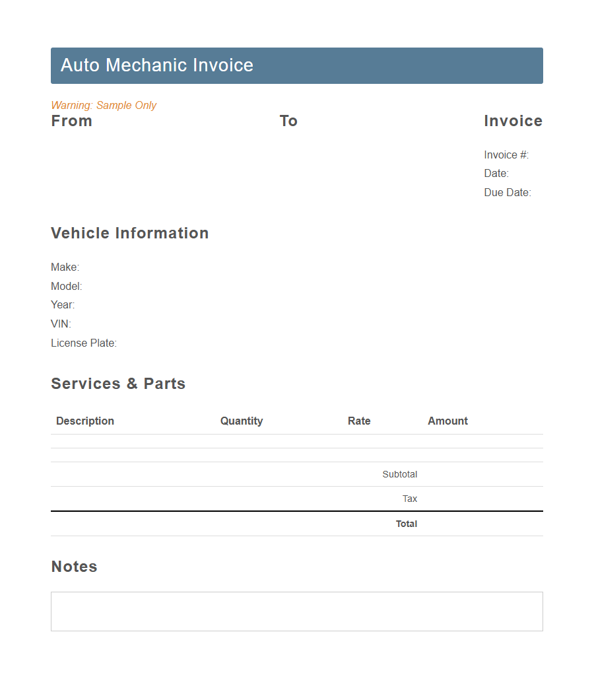Click the Auto Mechanic Invoice title banner

pyautogui.click(x=296, y=65)
